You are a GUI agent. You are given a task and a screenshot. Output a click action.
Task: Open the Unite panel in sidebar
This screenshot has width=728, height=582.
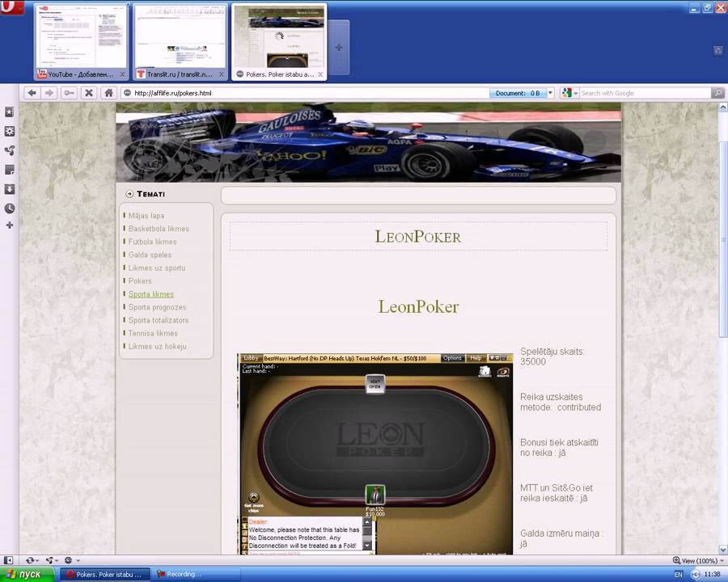[x=9, y=150]
